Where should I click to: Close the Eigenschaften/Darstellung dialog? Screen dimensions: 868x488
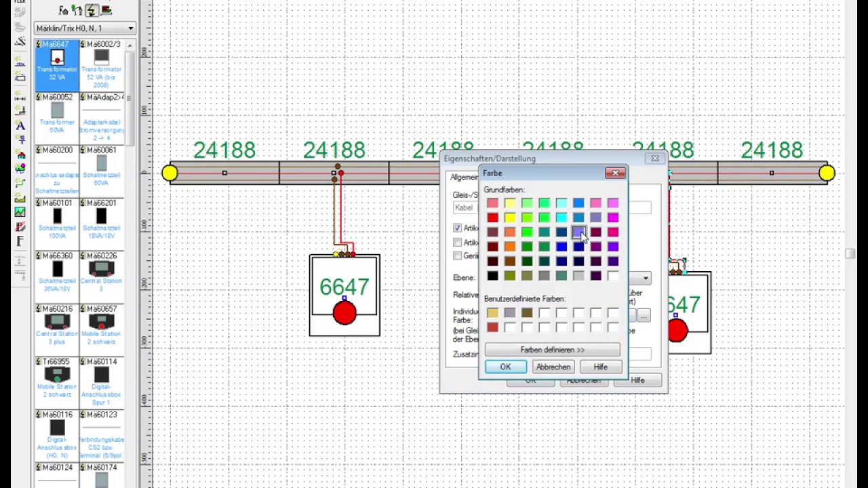coord(655,159)
